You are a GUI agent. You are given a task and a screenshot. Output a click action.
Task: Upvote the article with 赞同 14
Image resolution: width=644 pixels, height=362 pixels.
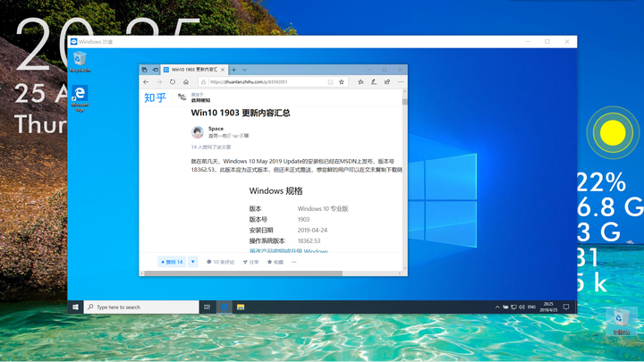click(172, 262)
